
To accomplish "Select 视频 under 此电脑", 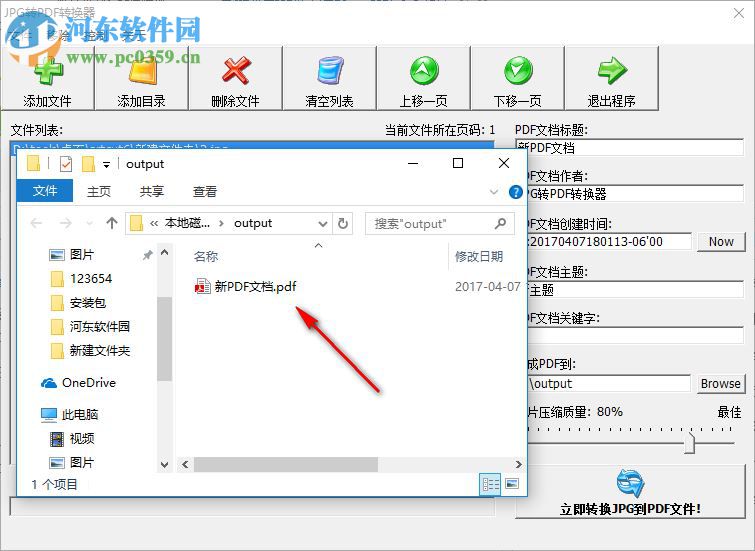I will (72, 438).
